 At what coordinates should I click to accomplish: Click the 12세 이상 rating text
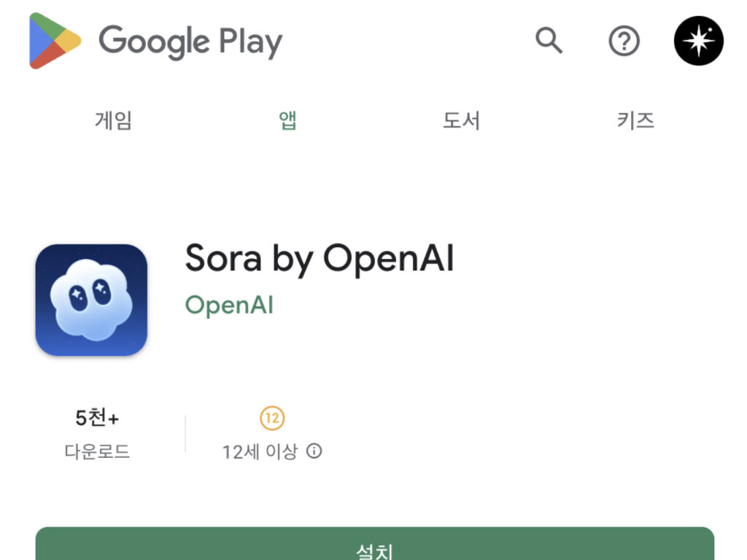click(x=260, y=451)
